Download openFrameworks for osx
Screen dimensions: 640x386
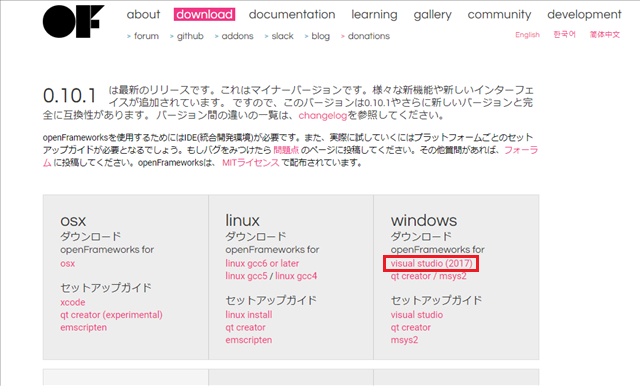[67, 264]
